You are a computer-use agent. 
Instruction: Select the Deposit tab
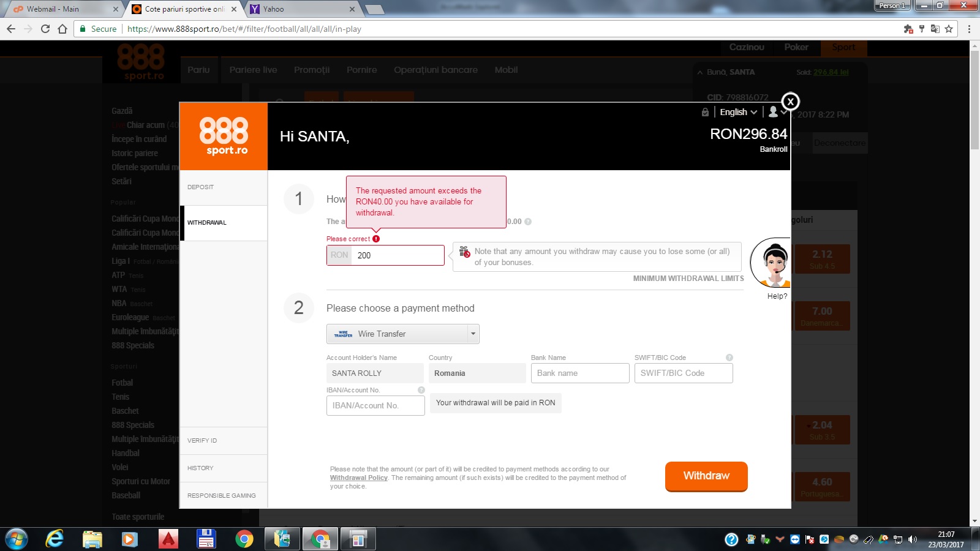pyautogui.click(x=224, y=187)
